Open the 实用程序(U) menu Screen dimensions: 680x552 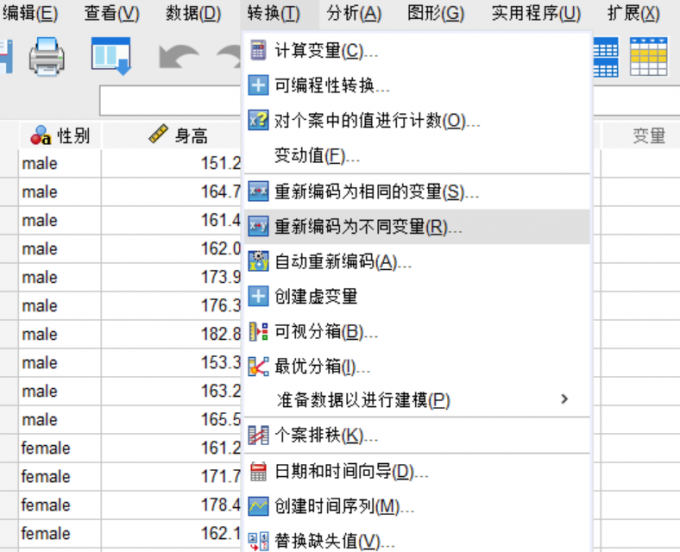coord(536,13)
